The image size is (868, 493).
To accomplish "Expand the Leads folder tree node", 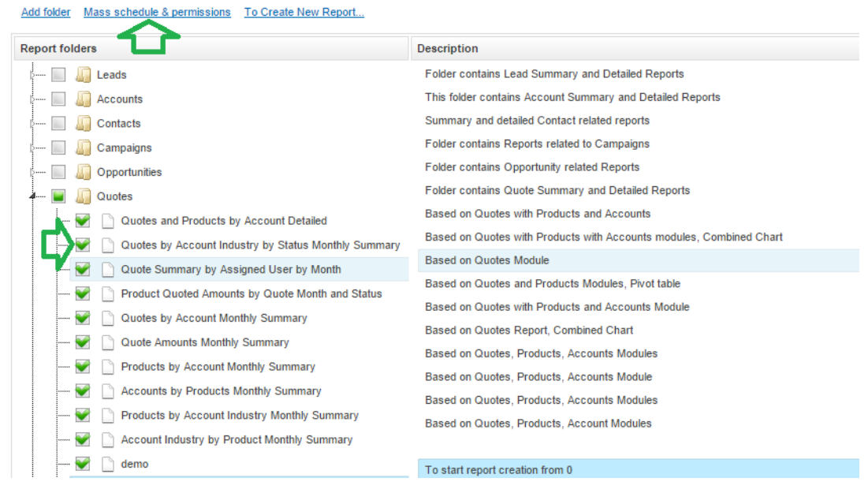I will tap(32, 75).
